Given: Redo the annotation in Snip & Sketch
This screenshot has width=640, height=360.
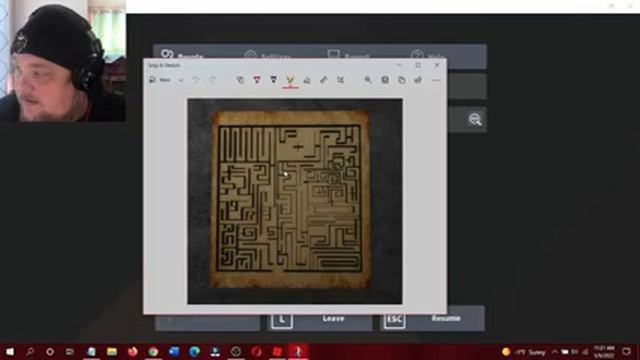Looking at the screenshot, I should pos(212,80).
